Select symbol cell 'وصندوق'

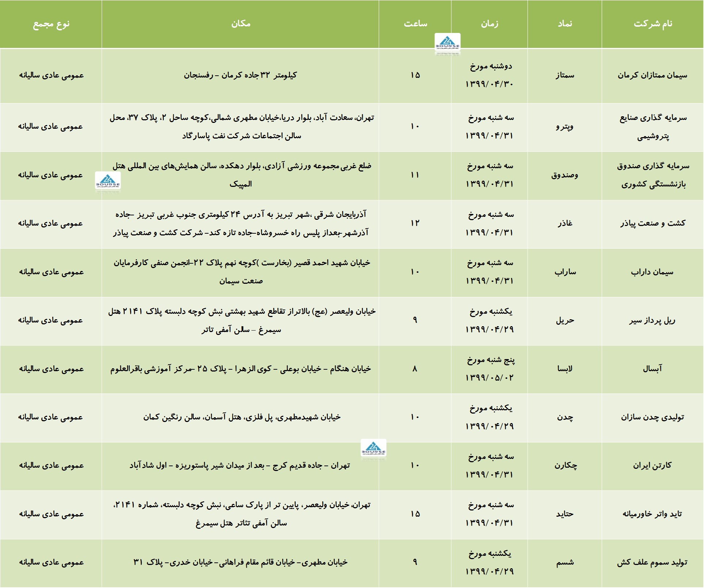(x=565, y=175)
